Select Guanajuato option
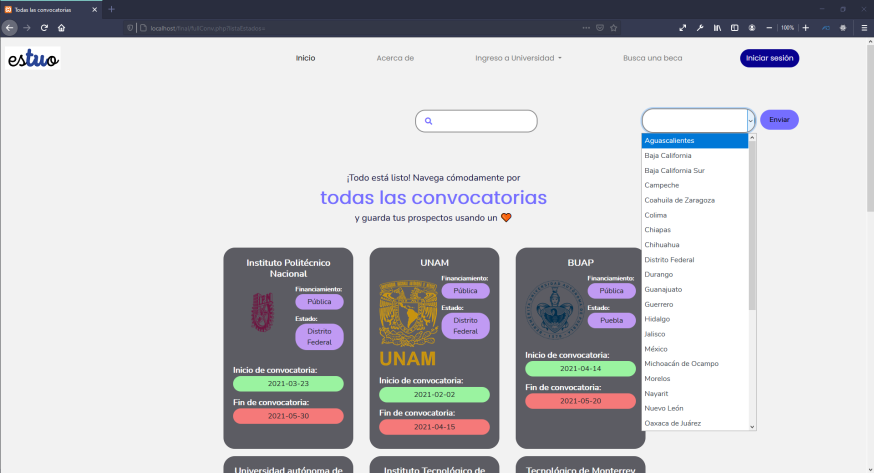Image resolution: width=874 pixels, height=473 pixels. pyautogui.click(x=695, y=290)
